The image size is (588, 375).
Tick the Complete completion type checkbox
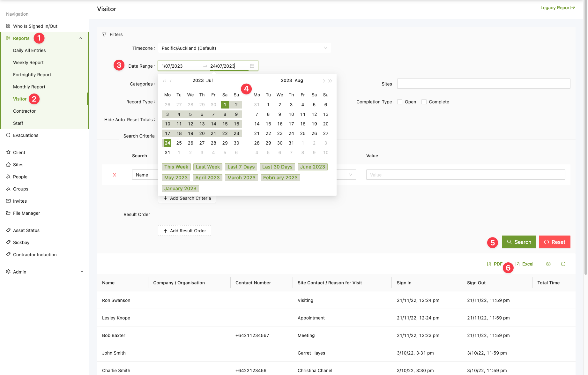point(424,102)
